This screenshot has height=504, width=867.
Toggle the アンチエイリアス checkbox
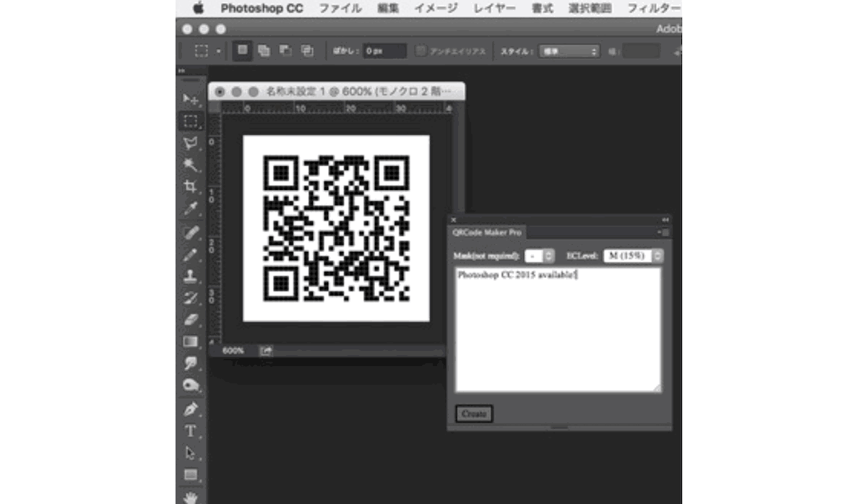[421, 51]
